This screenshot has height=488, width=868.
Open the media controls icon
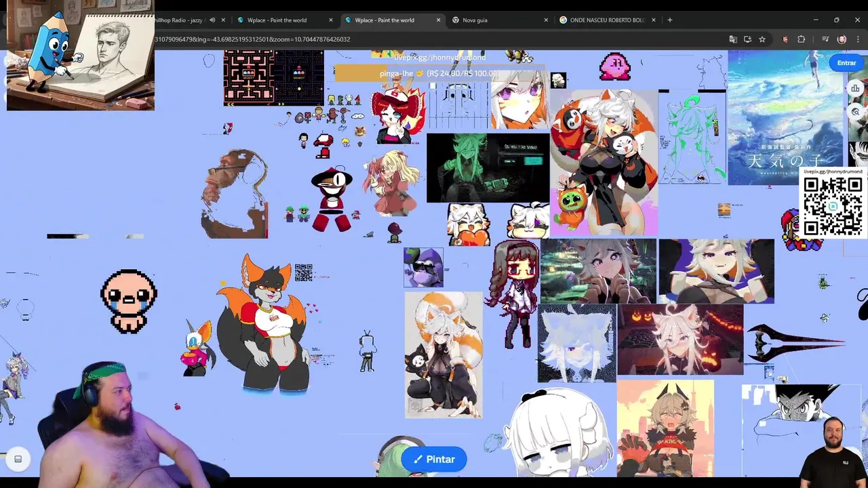(825, 39)
